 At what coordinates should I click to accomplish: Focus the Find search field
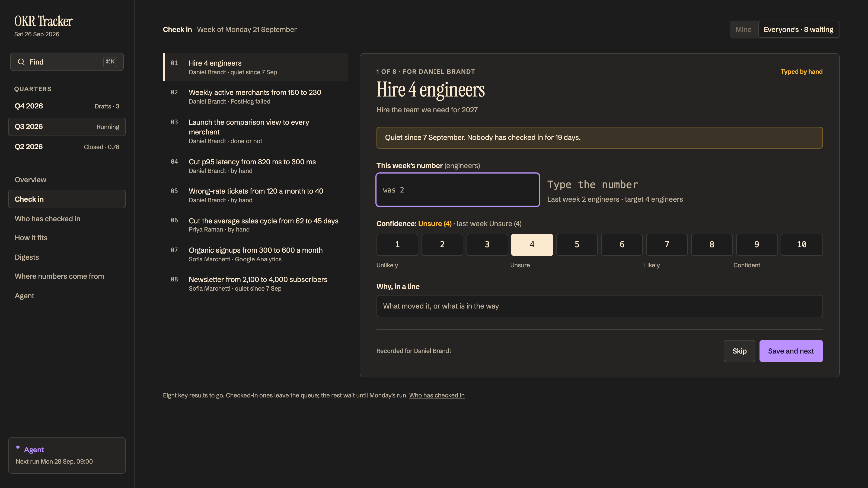pyautogui.click(x=67, y=62)
